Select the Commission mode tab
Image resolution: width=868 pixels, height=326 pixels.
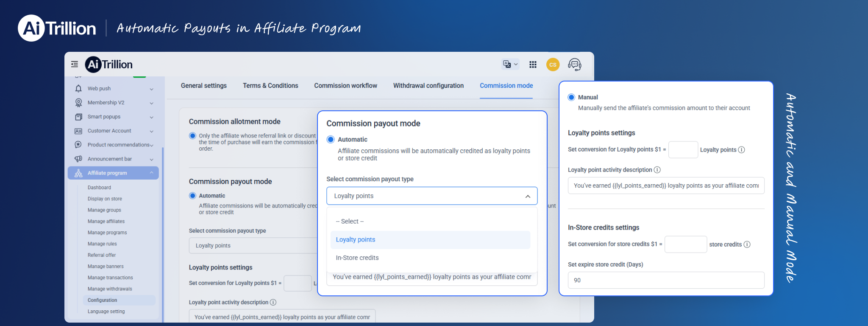pyautogui.click(x=506, y=86)
